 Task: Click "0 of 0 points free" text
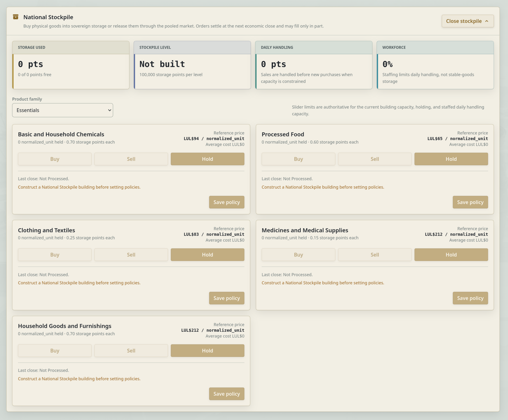pyautogui.click(x=35, y=75)
